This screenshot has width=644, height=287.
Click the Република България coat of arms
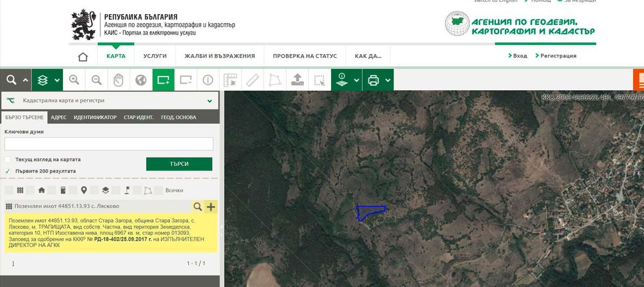click(84, 24)
